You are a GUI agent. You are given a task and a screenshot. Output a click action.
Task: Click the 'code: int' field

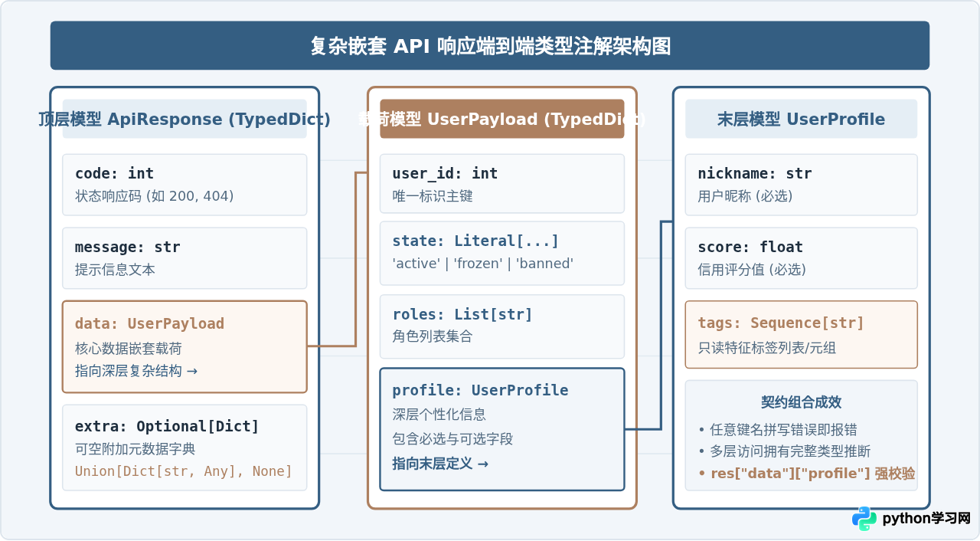(185, 185)
